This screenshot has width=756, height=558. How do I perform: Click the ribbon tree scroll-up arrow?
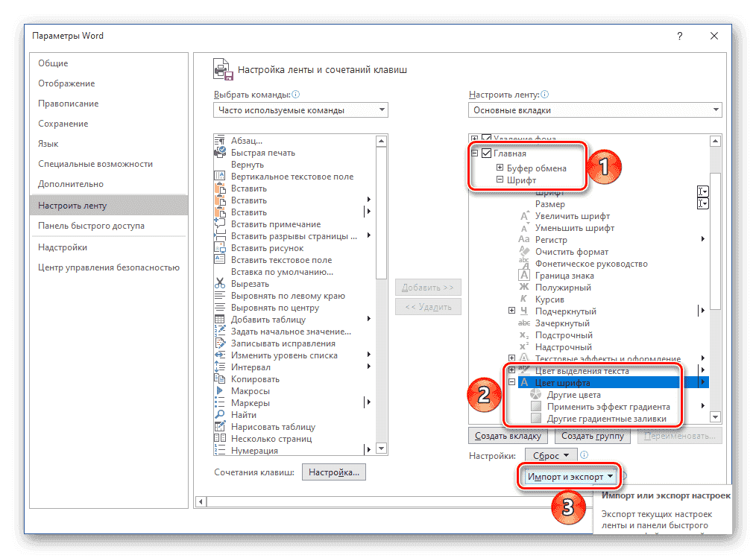pyautogui.click(x=716, y=141)
